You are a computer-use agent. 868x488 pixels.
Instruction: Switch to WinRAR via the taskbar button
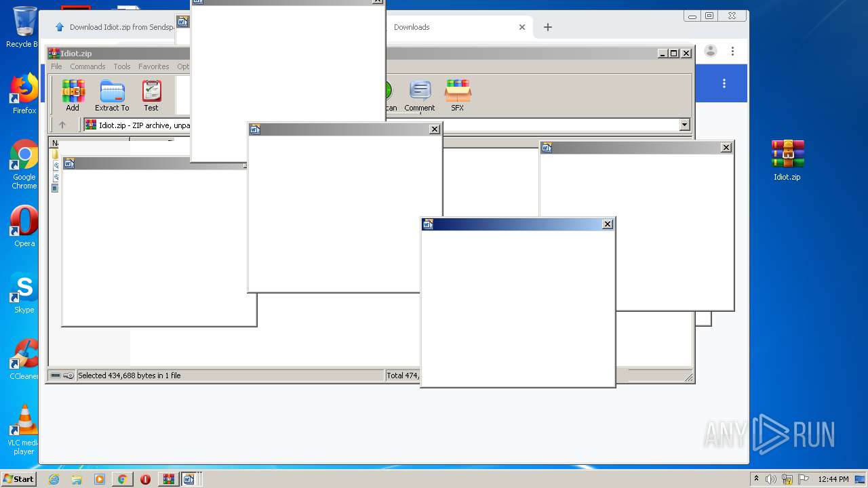click(x=167, y=479)
